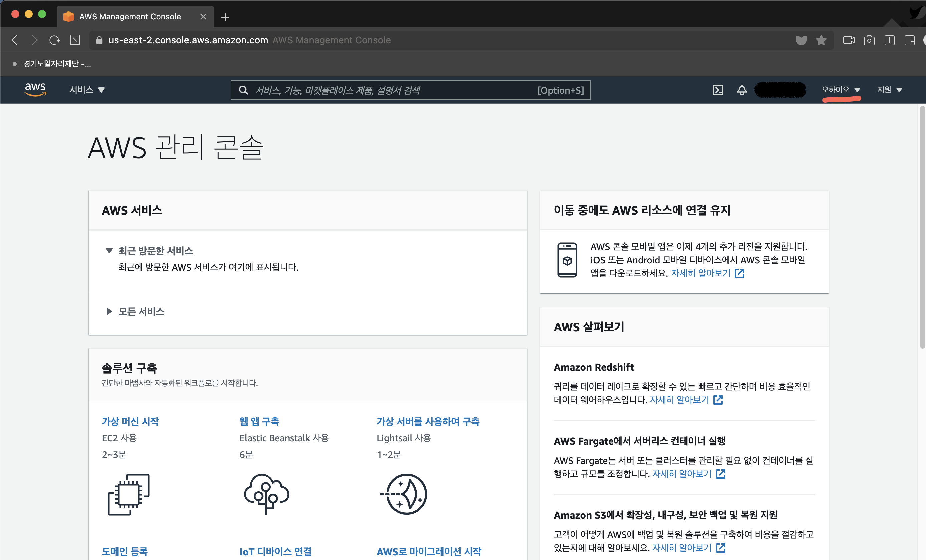Click the page vertical scrollbar
Screen dimensions: 926x560
tap(922, 228)
